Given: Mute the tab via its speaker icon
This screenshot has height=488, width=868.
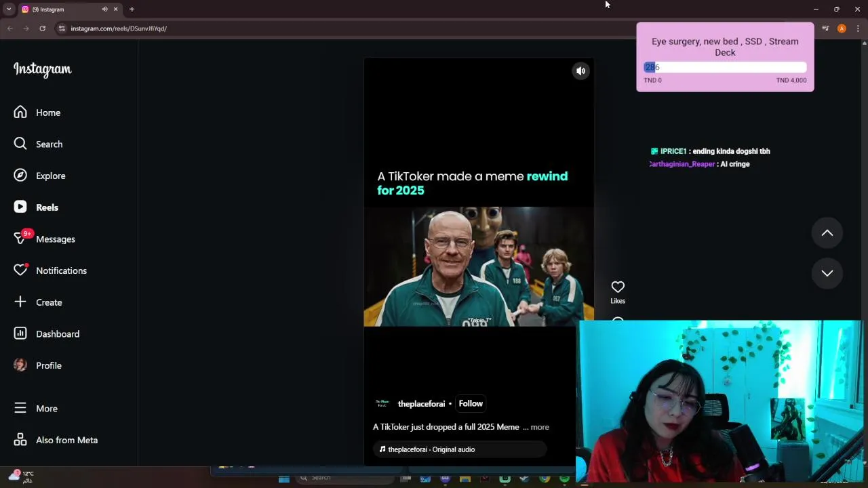Looking at the screenshot, I should point(104,9).
